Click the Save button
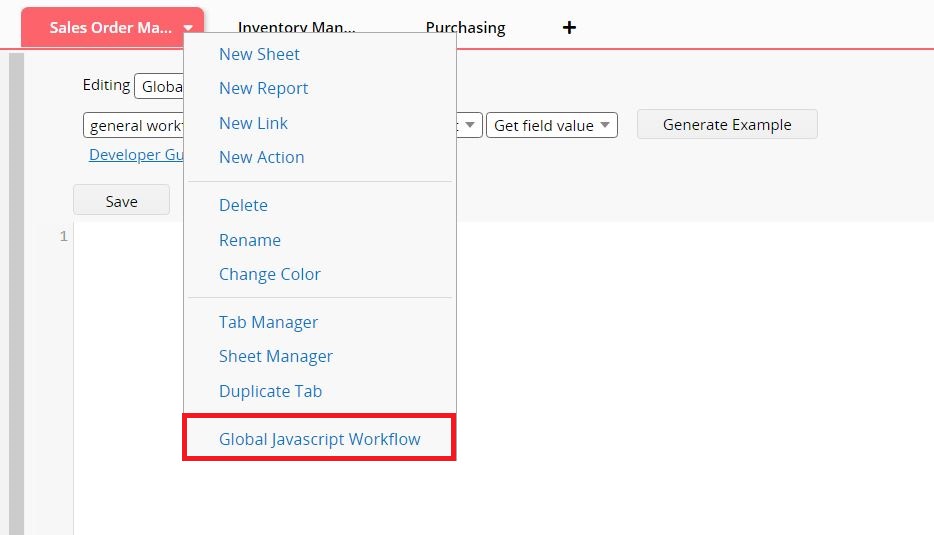This screenshot has height=535, width=934. tap(121, 201)
